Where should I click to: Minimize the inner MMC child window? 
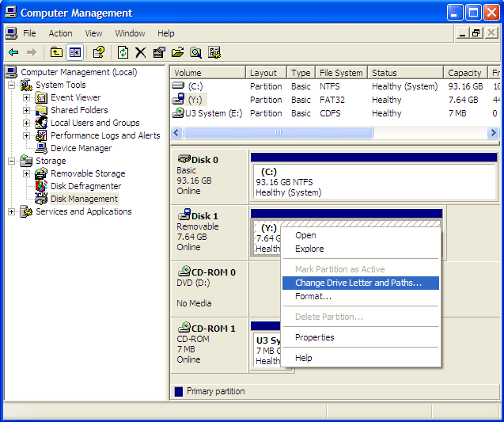tap(463, 33)
